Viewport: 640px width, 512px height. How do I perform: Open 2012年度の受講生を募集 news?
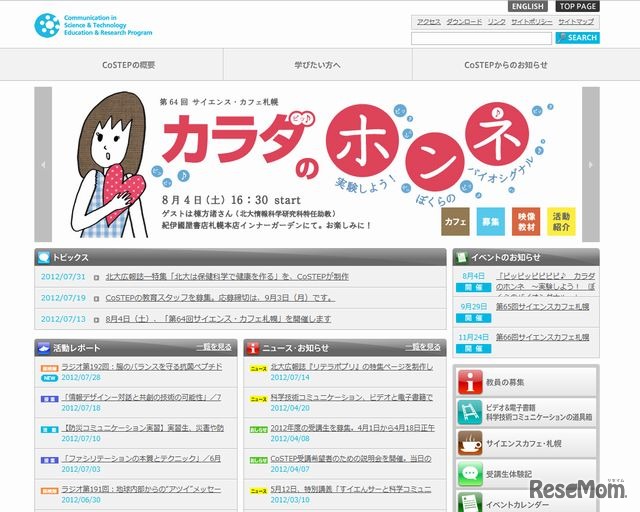point(353,428)
